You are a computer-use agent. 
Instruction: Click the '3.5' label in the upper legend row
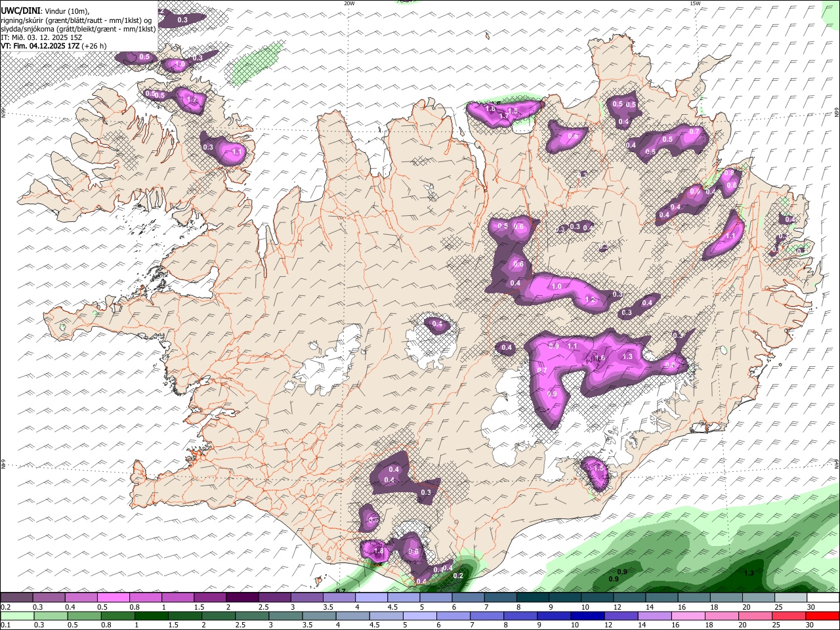click(x=328, y=607)
